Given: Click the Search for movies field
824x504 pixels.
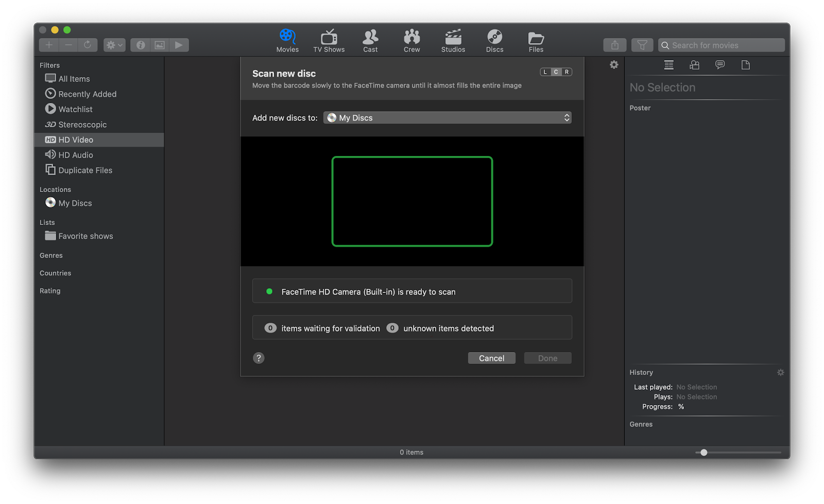Looking at the screenshot, I should (722, 45).
